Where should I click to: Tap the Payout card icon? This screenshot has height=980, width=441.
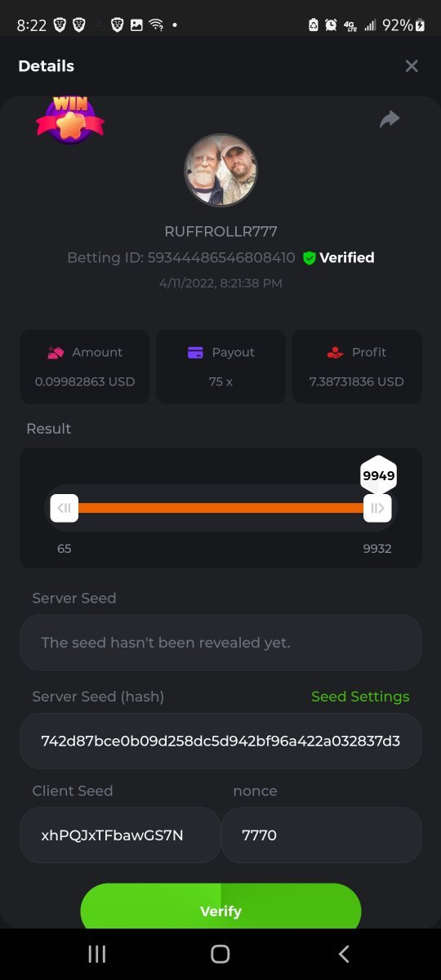pos(195,353)
